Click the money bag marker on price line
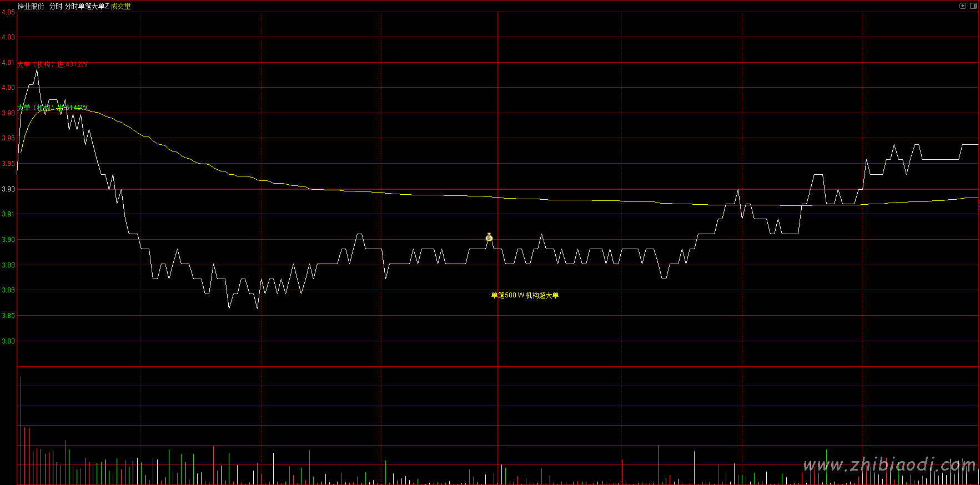980x485 pixels. pyautogui.click(x=489, y=238)
